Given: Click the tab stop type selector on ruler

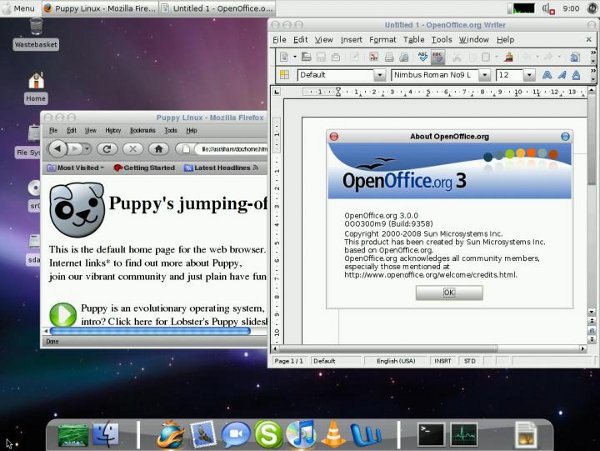Looking at the screenshot, I should pos(276,92).
